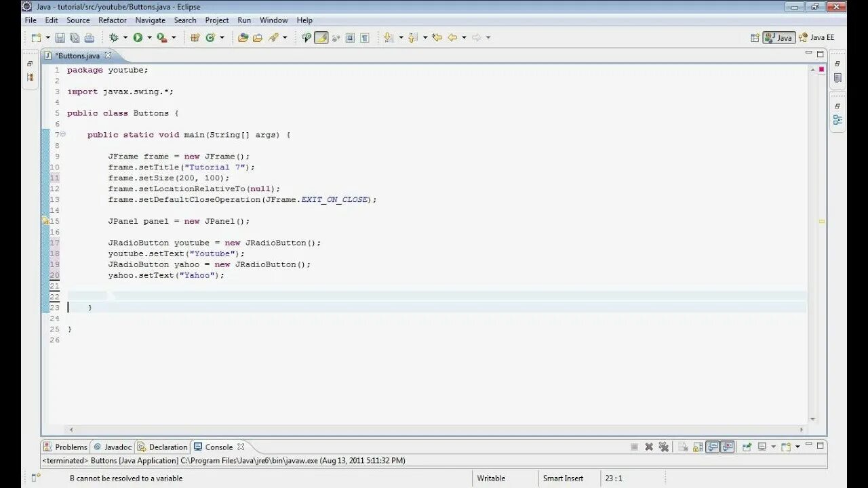Open the Navigate menu
The height and width of the screenshot is (488, 868).
point(151,20)
